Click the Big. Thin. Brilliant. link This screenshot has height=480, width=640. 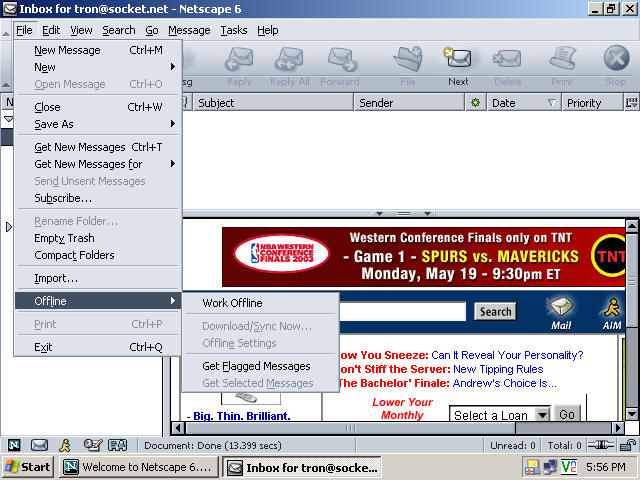[242, 416]
